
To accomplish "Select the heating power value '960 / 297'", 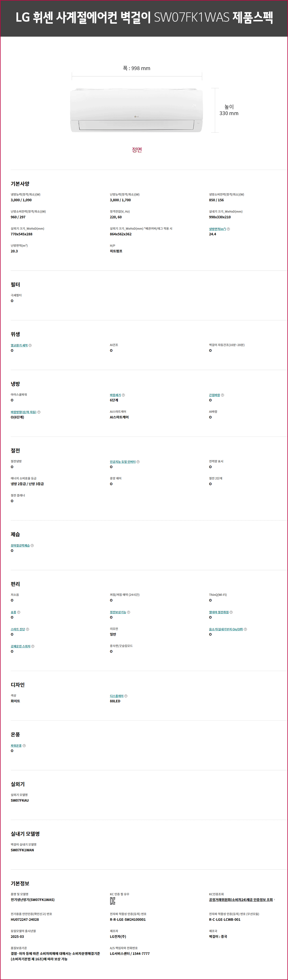I will tap(18, 217).
